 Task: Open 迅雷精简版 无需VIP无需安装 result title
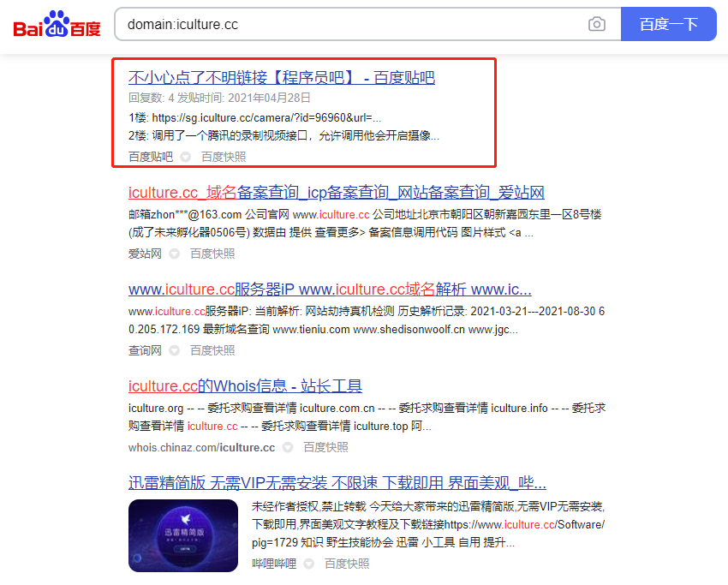coord(337,483)
